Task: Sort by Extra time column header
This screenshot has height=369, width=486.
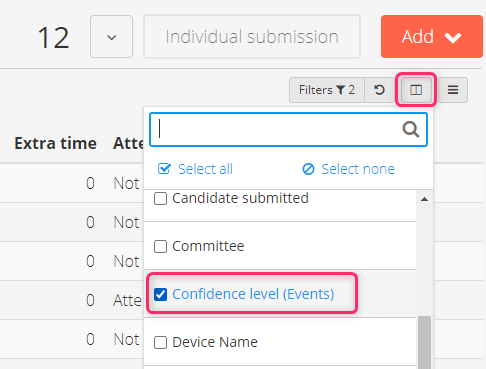Action: coord(55,144)
